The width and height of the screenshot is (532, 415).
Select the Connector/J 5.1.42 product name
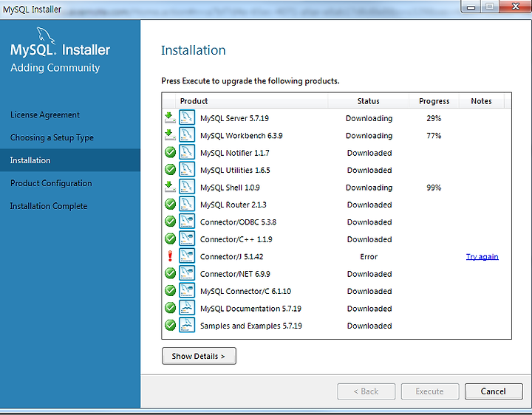[232, 257]
